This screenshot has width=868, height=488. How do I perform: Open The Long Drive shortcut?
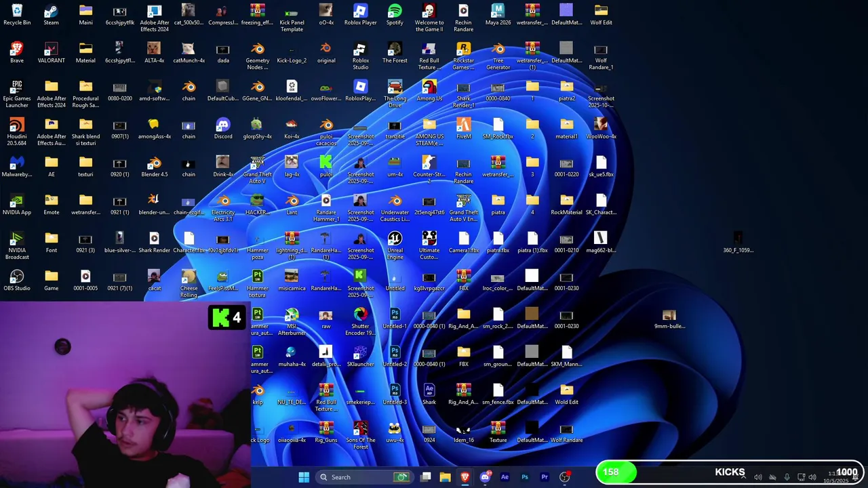tap(395, 94)
